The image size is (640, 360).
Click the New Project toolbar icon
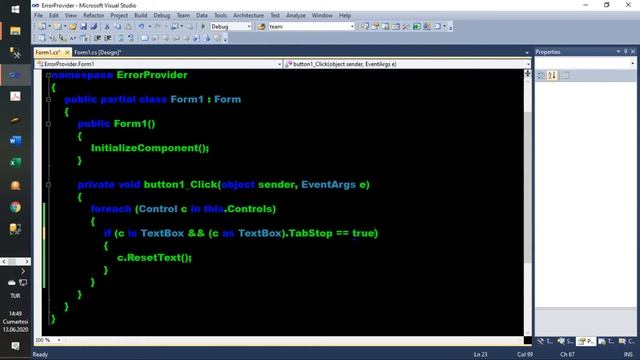coord(42,27)
